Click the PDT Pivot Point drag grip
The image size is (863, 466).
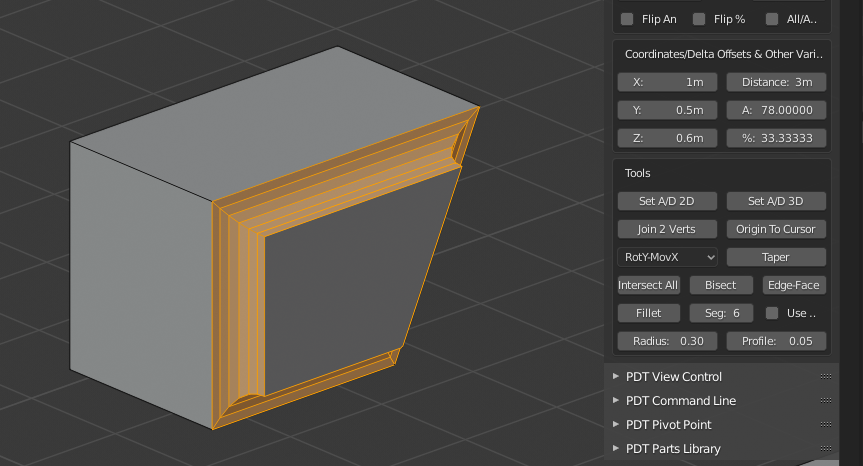tap(825, 425)
